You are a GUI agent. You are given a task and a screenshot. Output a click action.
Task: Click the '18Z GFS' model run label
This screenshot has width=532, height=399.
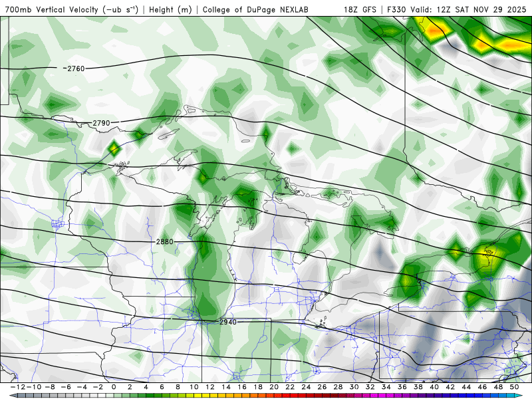click(360, 9)
